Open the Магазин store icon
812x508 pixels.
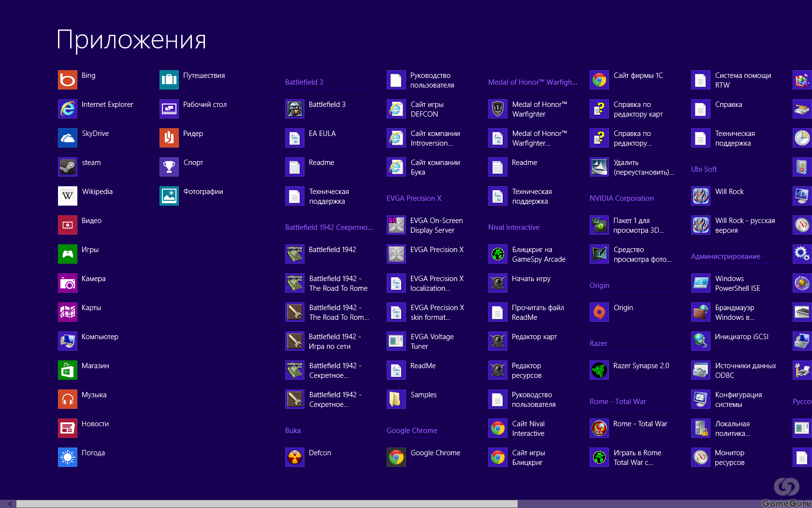pyautogui.click(x=68, y=370)
